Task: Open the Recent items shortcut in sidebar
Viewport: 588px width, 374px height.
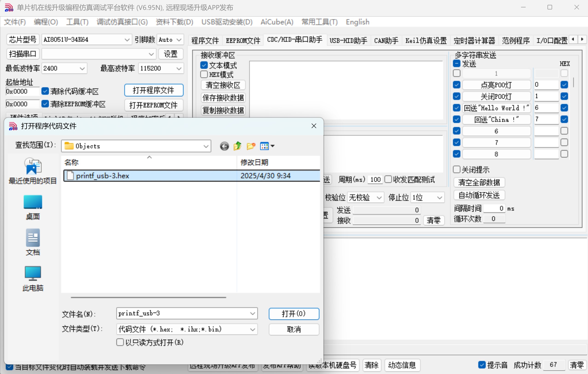Action: point(33,171)
